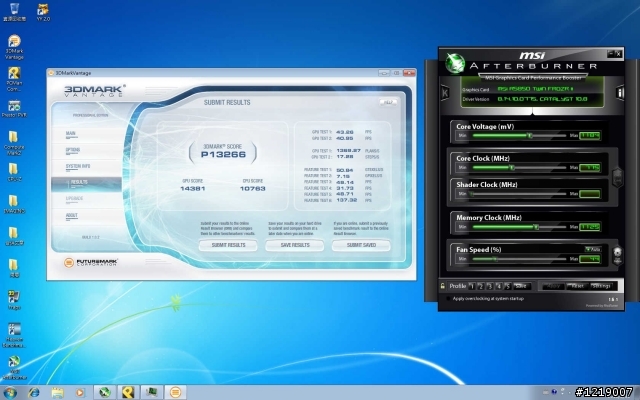Click the profile lock icon in Afterburner
The image size is (640, 400).
pyautogui.click(x=443, y=286)
